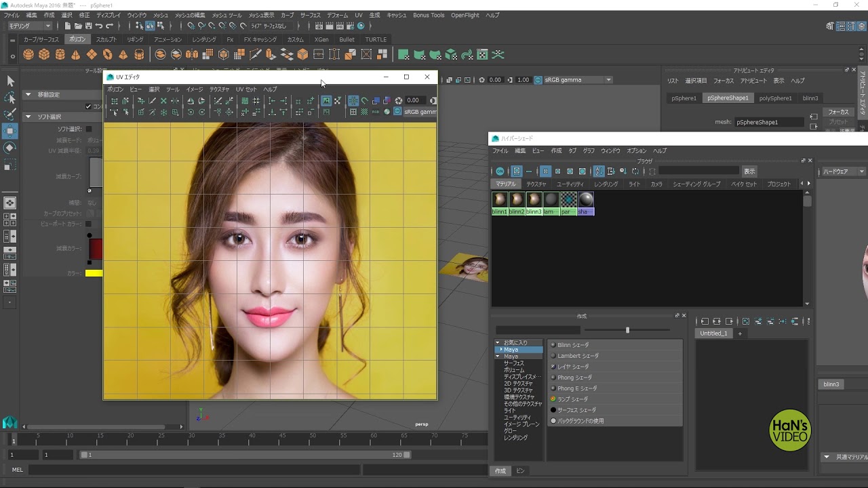Open the モデリング workspace dropdown
This screenshot has height=488, width=868.
tap(29, 26)
